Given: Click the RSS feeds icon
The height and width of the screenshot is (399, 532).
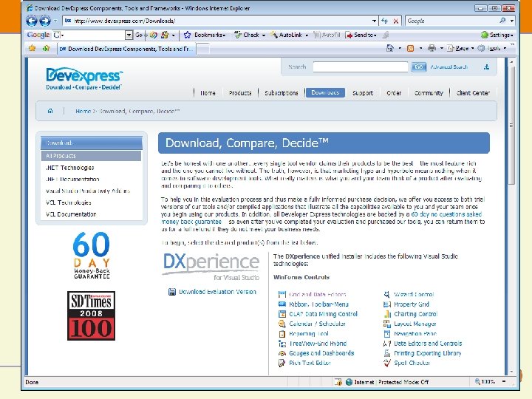Looking at the screenshot, I should click(410, 49).
